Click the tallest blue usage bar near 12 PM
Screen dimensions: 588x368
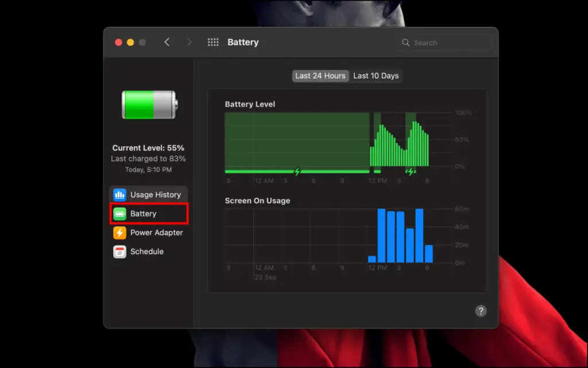(x=382, y=236)
